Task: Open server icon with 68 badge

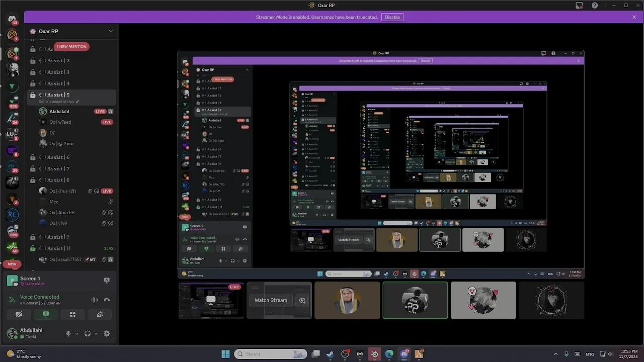Action: click(x=13, y=247)
